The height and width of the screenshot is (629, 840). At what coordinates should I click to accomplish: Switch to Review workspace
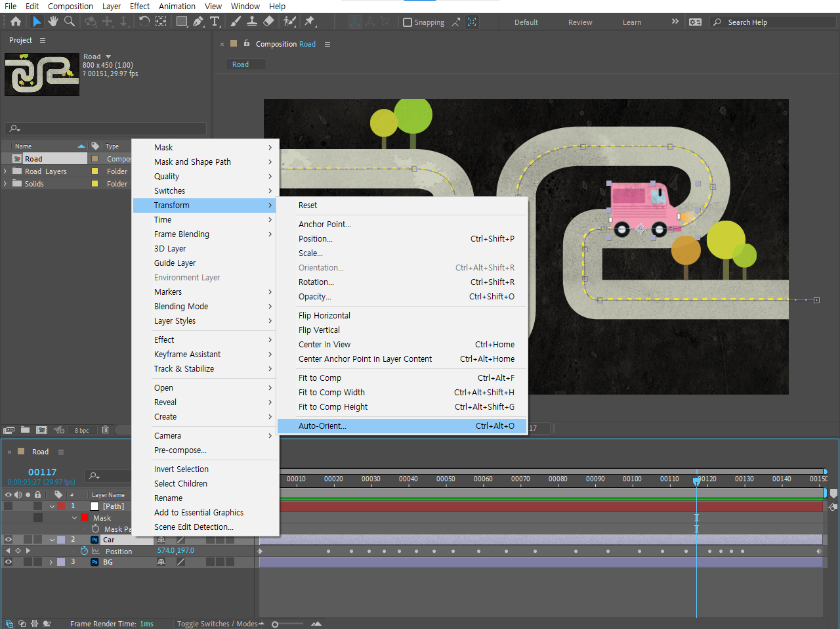point(580,22)
